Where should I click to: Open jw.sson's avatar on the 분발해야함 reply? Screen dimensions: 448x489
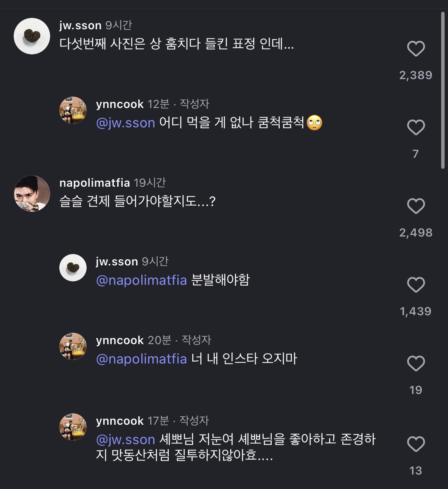[x=73, y=268]
